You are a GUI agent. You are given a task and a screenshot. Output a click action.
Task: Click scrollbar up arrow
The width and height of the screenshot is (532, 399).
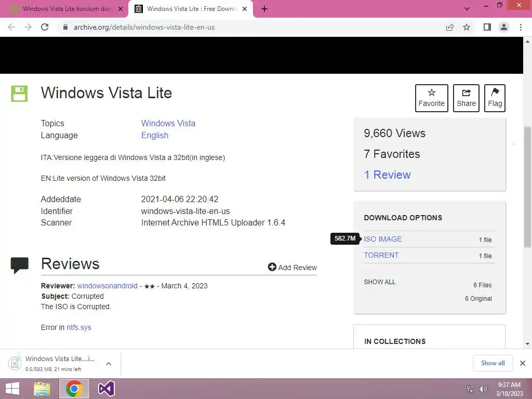coord(527,42)
